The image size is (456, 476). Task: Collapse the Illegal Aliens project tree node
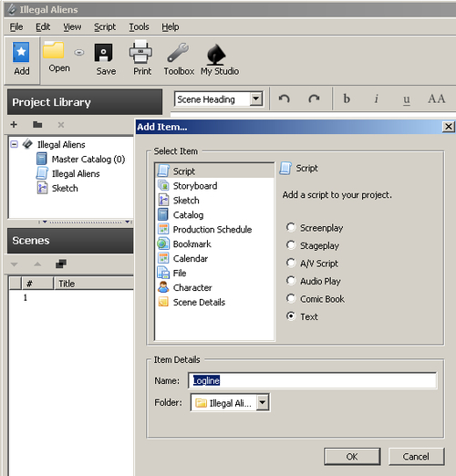pos(14,144)
